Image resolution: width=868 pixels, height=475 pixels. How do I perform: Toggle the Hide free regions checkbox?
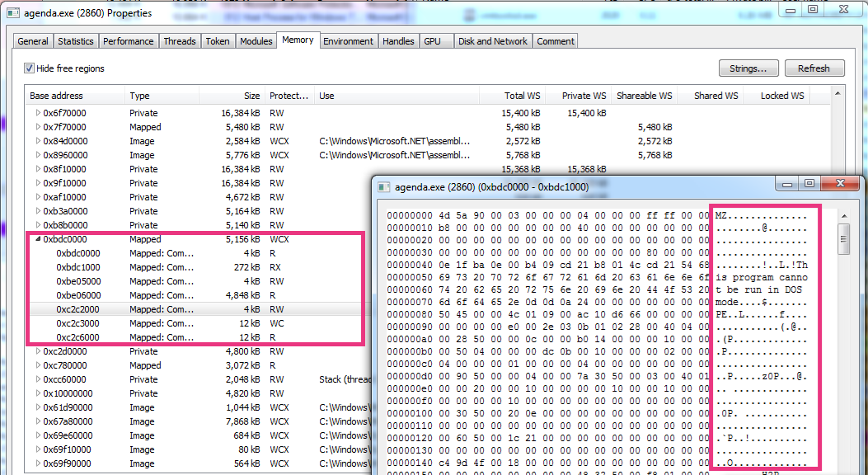click(30, 68)
